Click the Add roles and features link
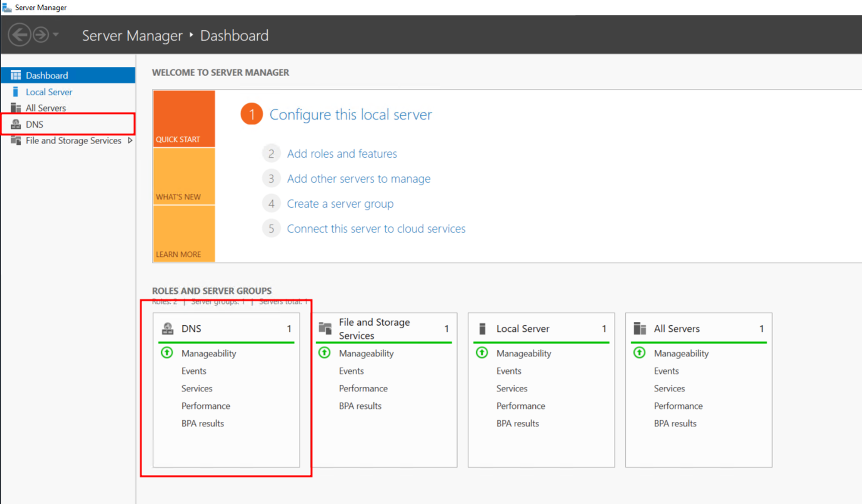The image size is (862, 504). pos(342,154)
